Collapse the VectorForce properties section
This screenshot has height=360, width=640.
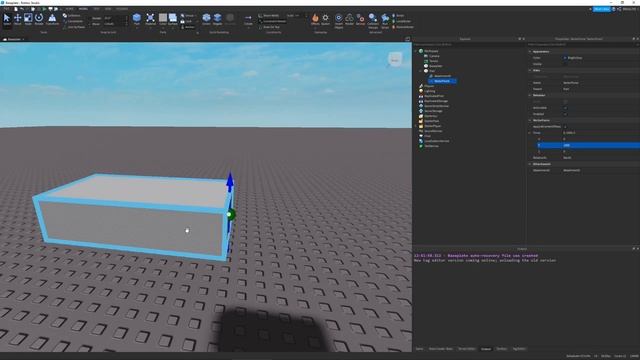(x=530, y=120)
